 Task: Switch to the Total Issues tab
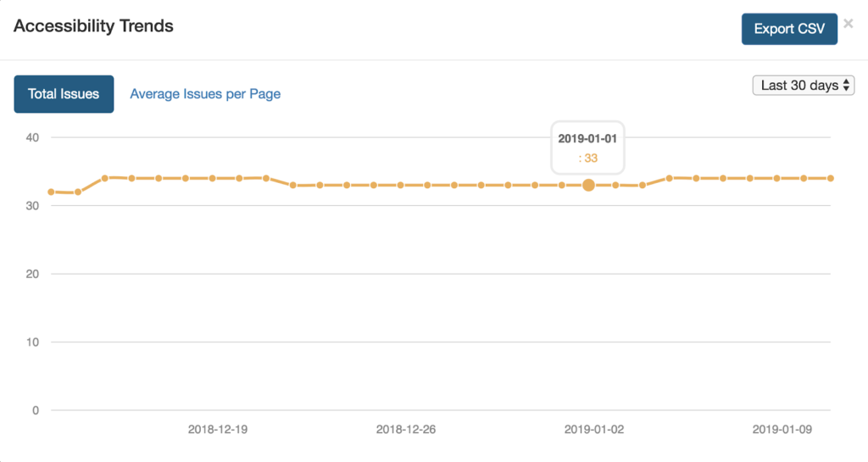click(x=64, y=94)
